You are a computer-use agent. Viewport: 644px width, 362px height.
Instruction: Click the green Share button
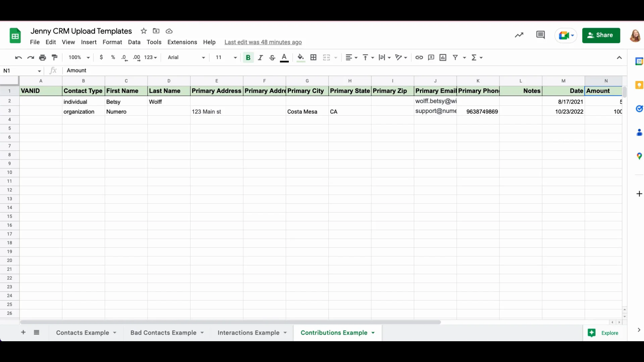pyautogui.click(x=601, y=35)
